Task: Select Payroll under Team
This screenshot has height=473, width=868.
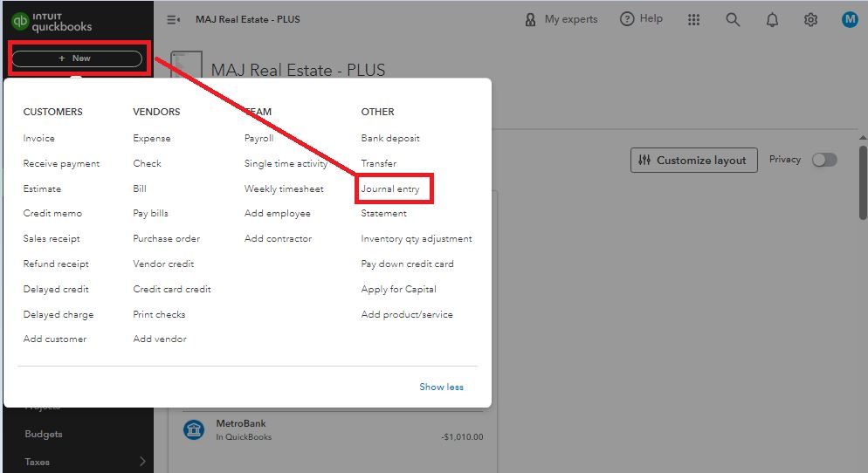Action: [x=259, y=138]
